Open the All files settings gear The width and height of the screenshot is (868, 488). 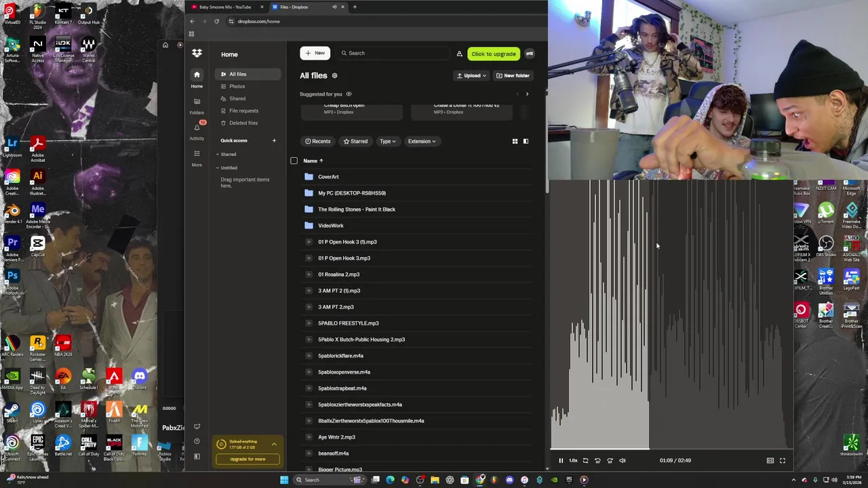[334, 76]
